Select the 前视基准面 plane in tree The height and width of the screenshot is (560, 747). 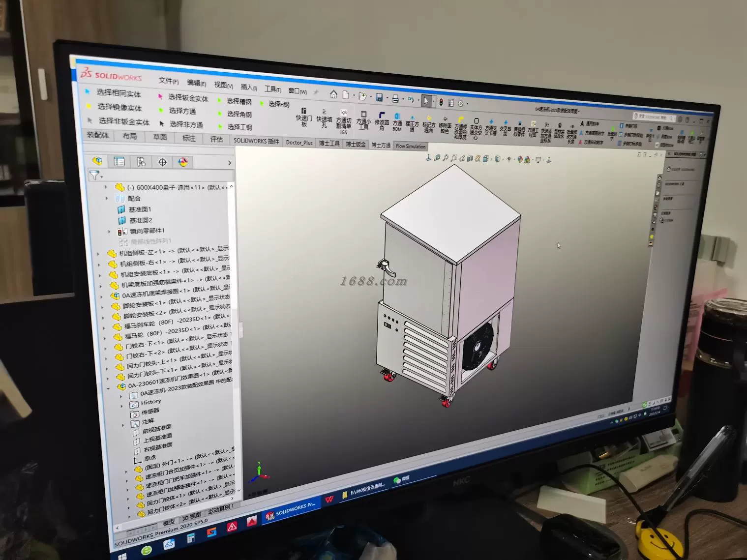pyautogui.click(x=157, y=428)
